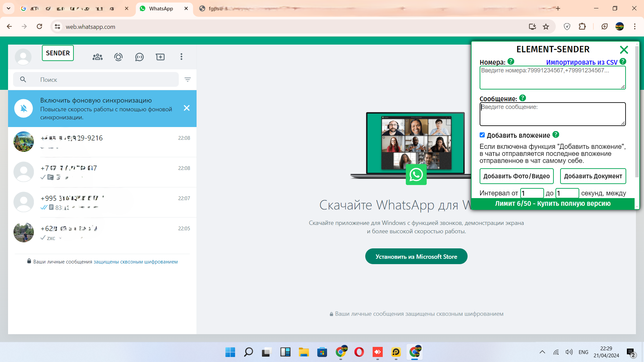This screenshot has width=644, height=362.
Task: Open the shield extension icon
Action: coord(567,26)
